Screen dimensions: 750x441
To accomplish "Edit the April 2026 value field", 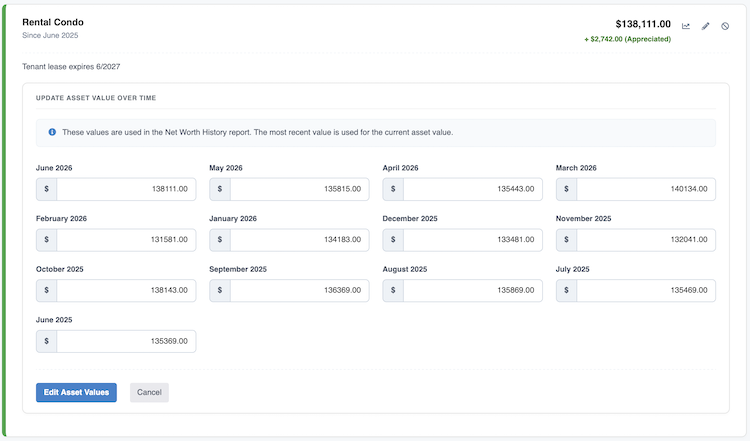I will click(x=473, y=189).
